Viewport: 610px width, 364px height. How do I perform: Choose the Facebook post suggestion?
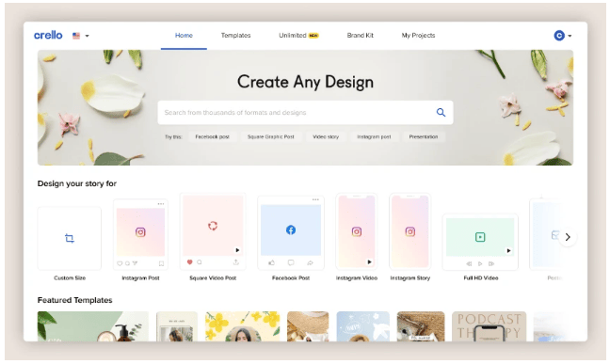click(213, 137)
